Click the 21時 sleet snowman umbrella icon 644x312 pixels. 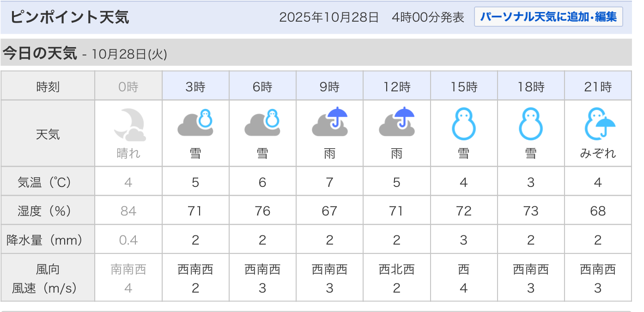598,124
